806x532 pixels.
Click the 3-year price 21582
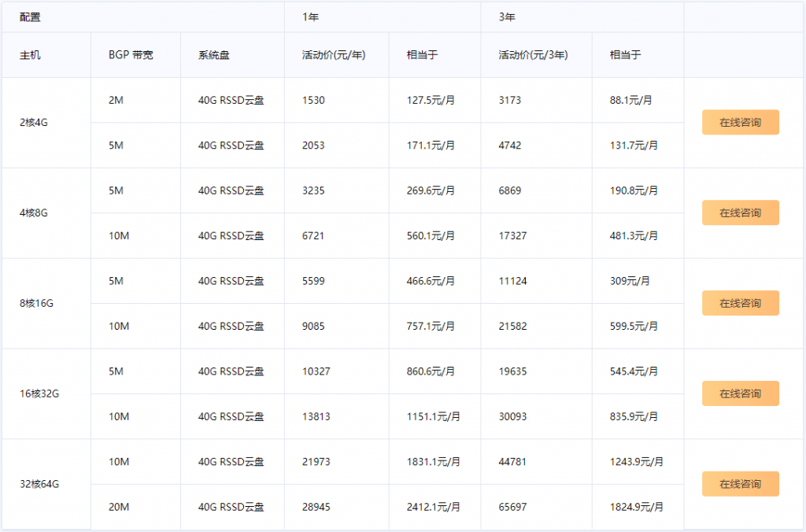click(512, 327)
